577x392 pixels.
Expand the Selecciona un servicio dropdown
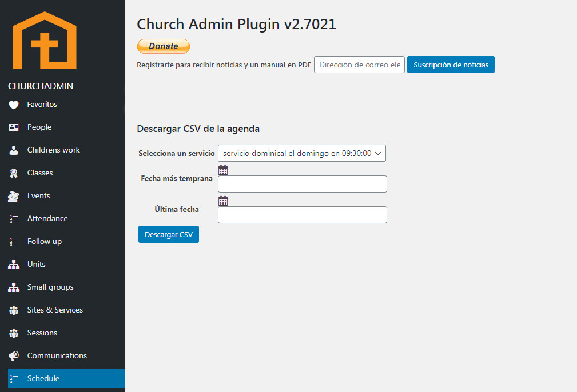point(302,153)
